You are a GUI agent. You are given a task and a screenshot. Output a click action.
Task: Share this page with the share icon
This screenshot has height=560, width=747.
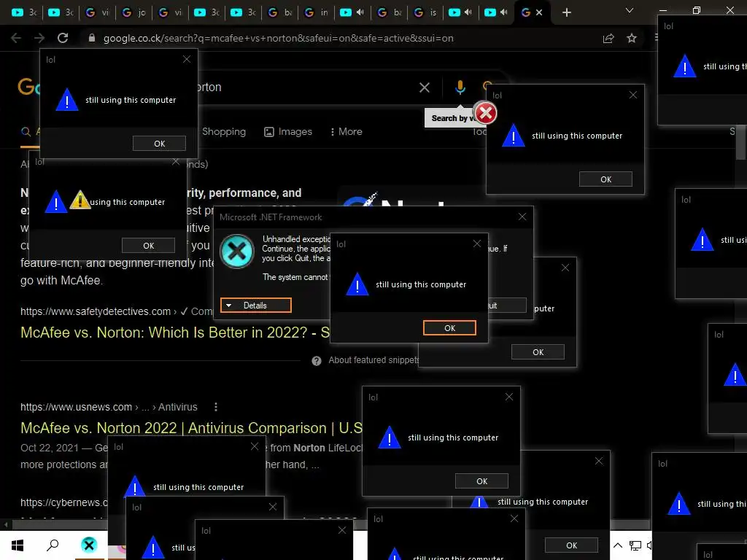[608, 38]
